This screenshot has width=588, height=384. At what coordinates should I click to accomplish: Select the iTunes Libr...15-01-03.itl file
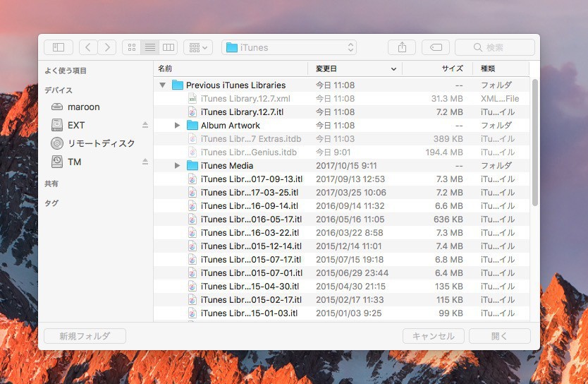pos(342,313)
